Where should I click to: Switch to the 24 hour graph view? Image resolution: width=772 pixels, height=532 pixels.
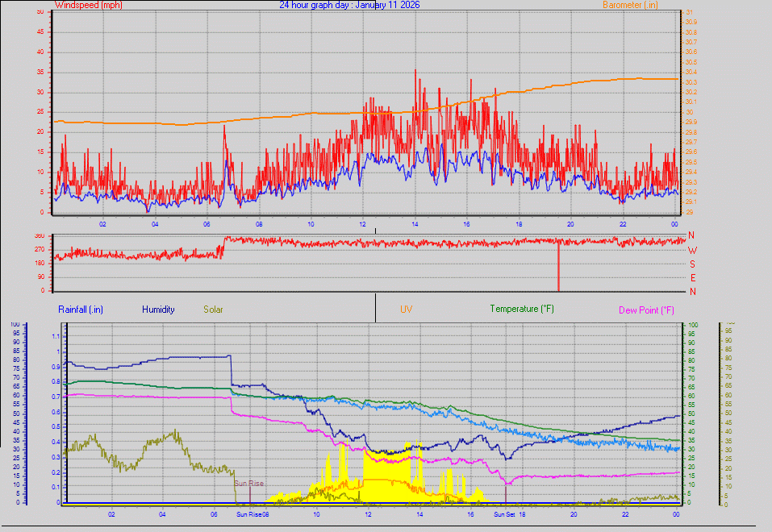tap(307, 5)
